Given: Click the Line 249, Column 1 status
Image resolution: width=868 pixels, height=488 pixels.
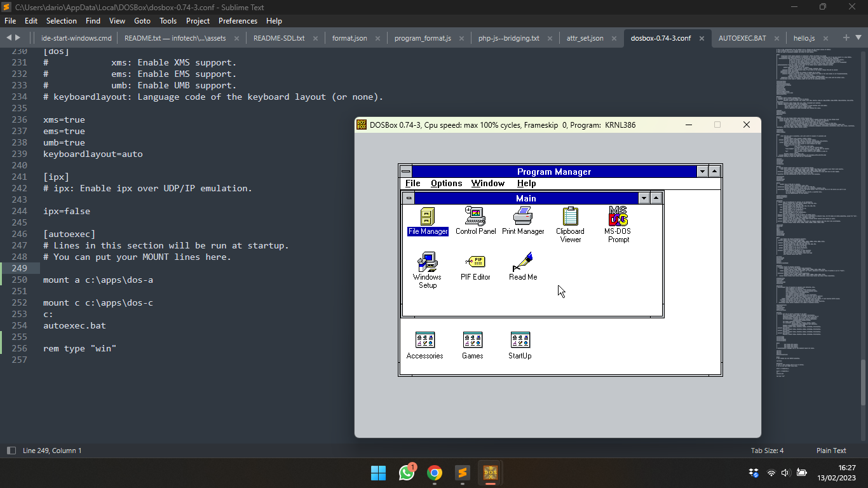Looking at the screenshot, I should coord(52,451).
